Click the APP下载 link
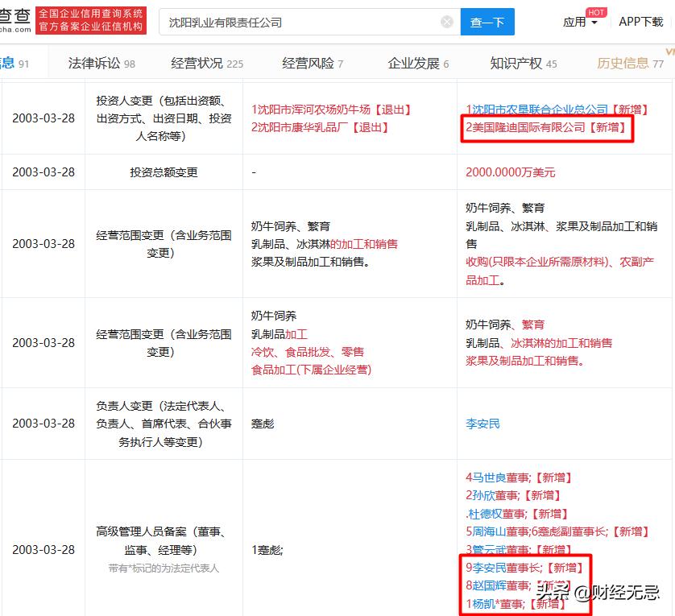Screen dimensions: 675x616 coord(640,22)
